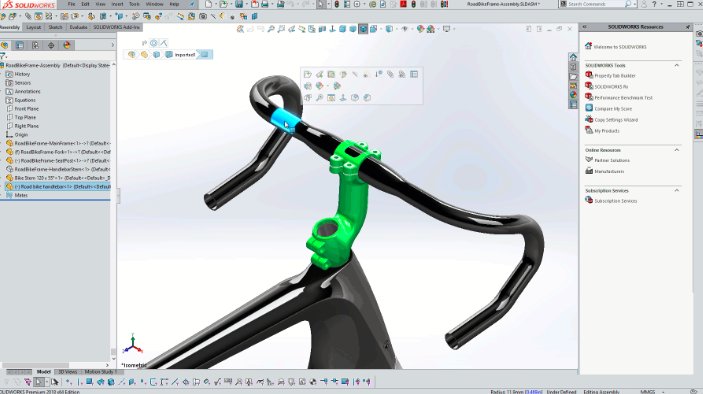Click the Search Commands input field
This screenshot has width=703, height=394.
(x=595, y=4)
